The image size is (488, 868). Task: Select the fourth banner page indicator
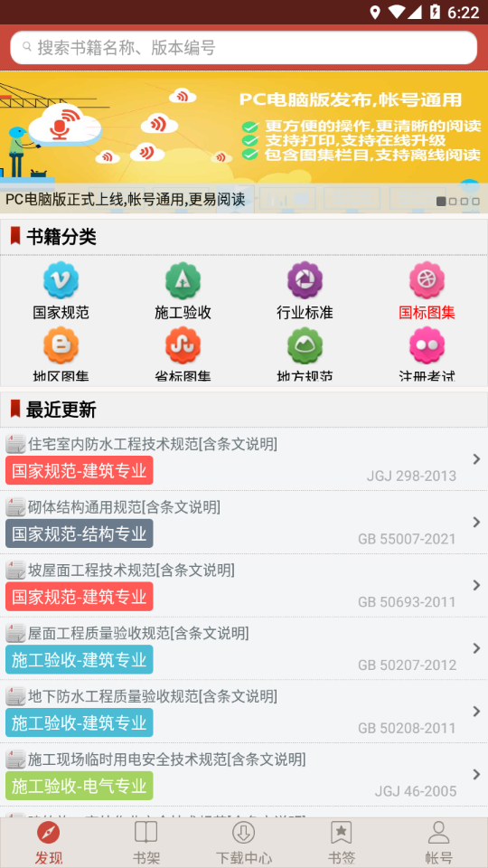point(476,202)
